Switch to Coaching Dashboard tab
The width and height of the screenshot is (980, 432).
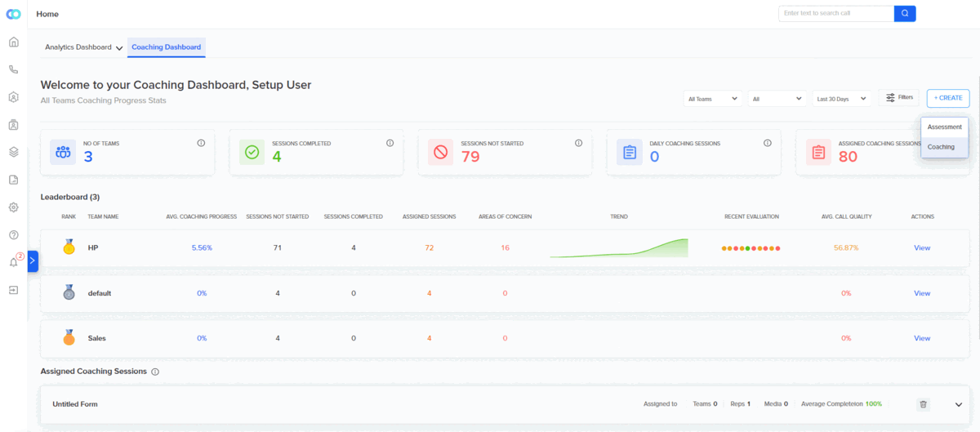[167, 47]
